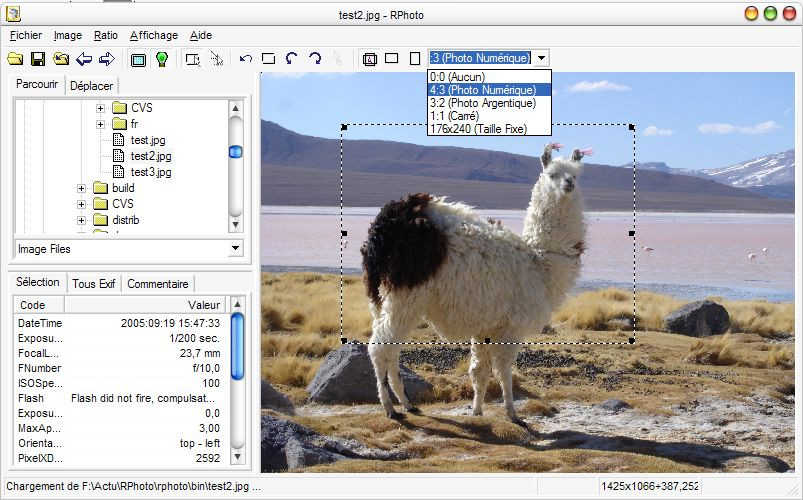Rotate image clockwise icon
Image resolution: width=803 pixels, height=500 pixels.
pyautogui.click(x=315, y=58)
